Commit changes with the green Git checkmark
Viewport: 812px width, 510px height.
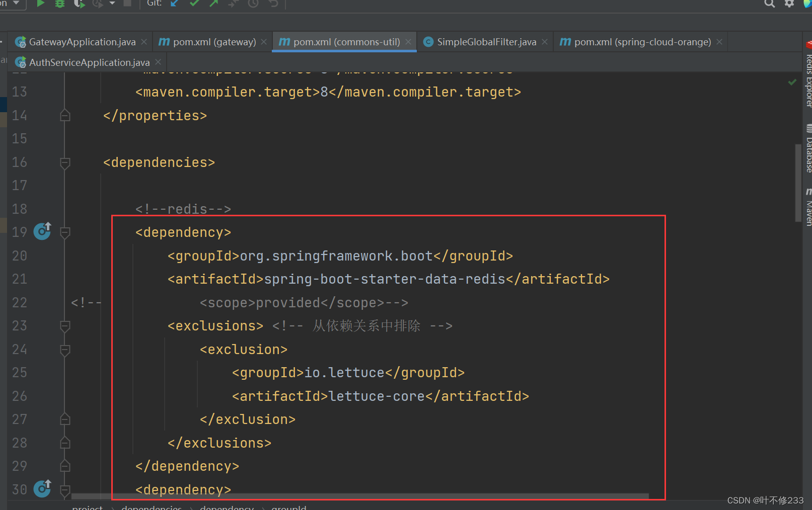(194, 4)
